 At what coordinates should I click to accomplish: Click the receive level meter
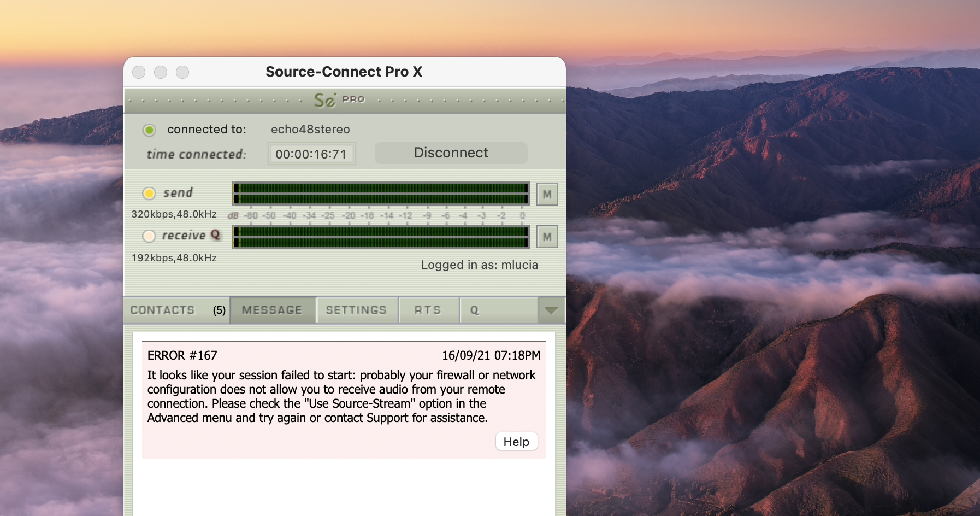[381, 237]
